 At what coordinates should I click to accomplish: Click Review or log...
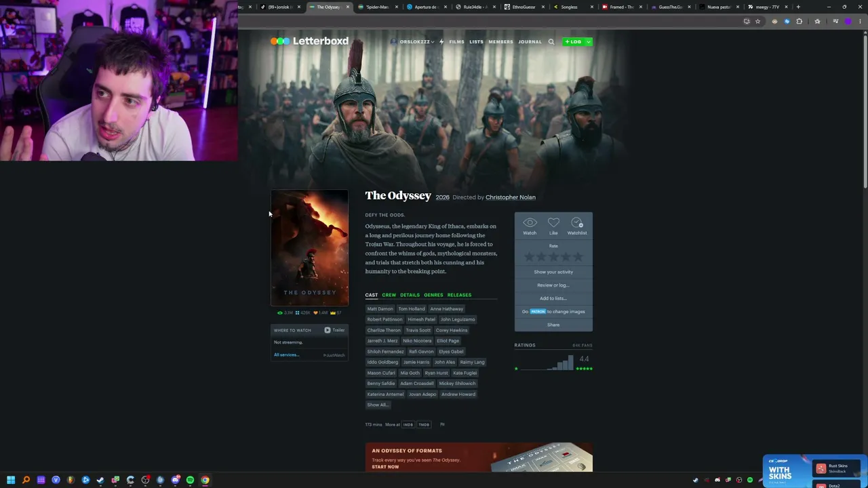pos(553,285)
